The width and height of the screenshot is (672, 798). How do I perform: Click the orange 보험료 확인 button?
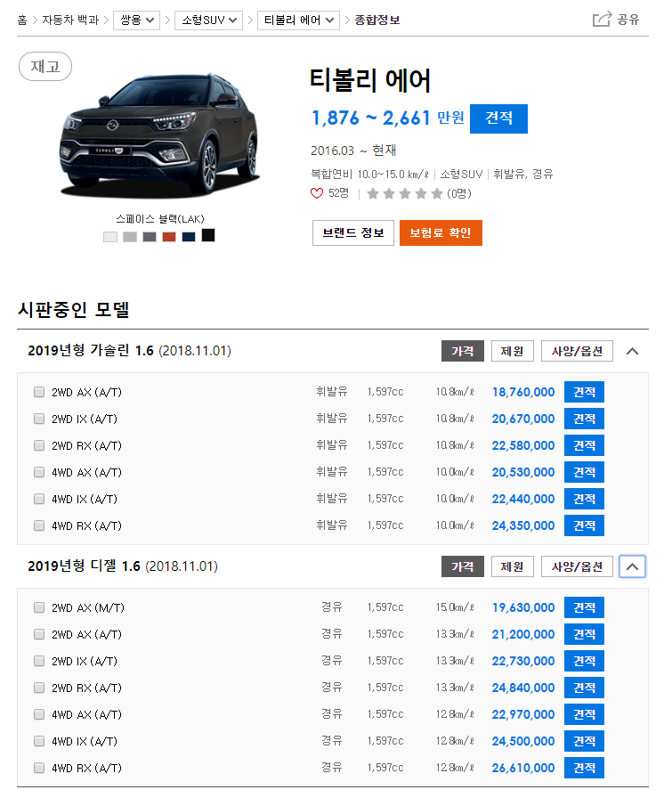[x=441, y=233]
